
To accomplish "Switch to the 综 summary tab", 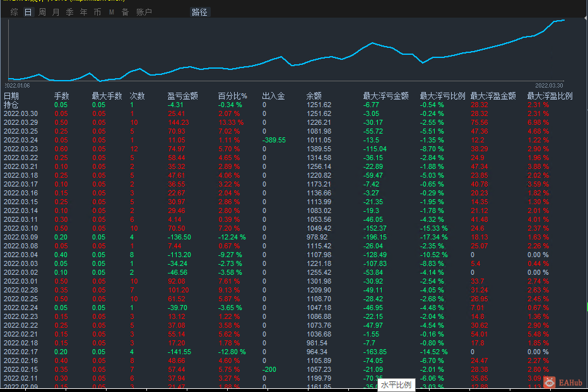I will point(15,12).
